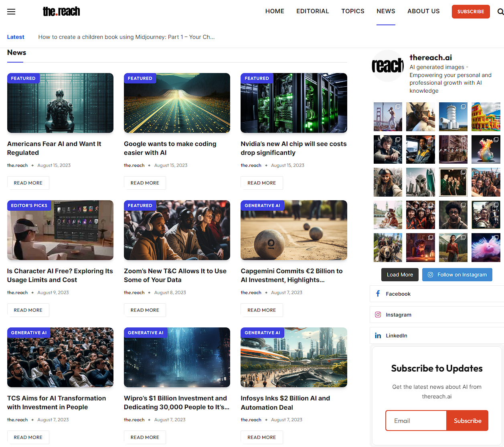Open headline Google wants to make coding easier
504x447 pixels.
[x=170, y=148]
